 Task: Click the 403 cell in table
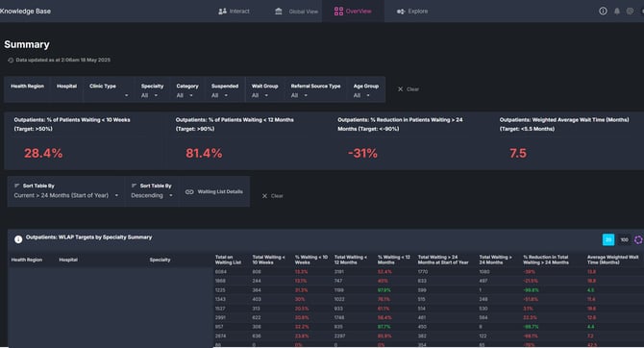point(257,299)
